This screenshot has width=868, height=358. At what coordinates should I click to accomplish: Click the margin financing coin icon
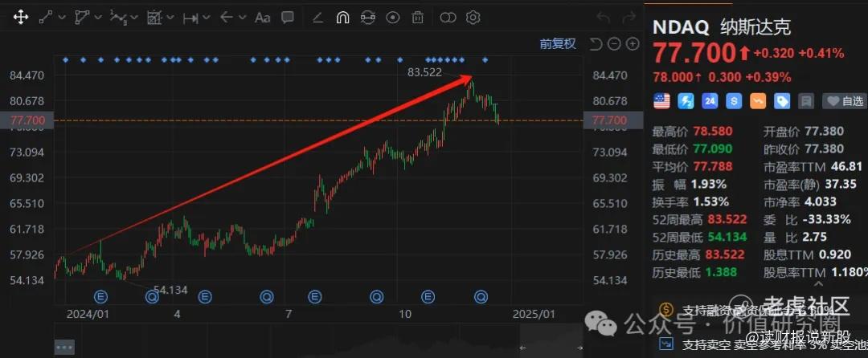(x=666, y=309)
